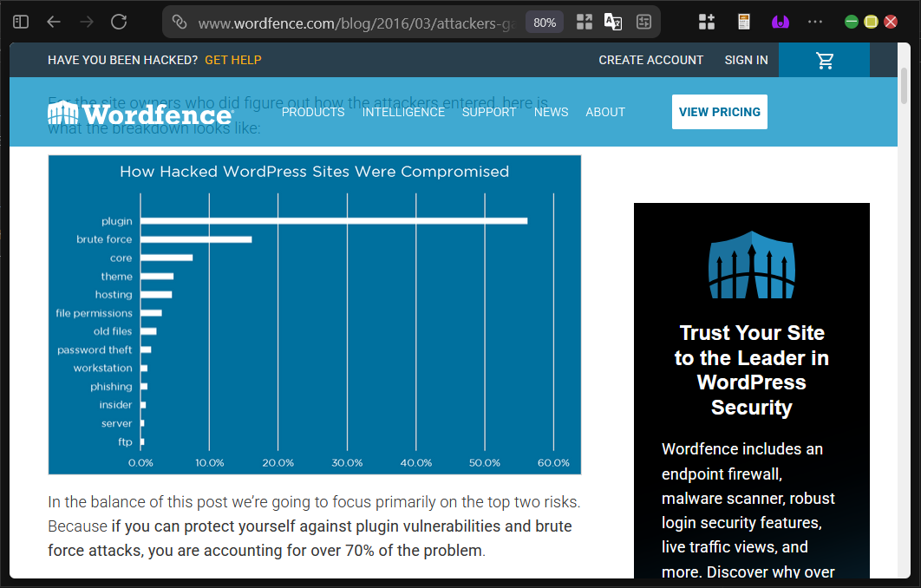Open the shopping cart icon
Viewport: 921px width, 588px height.
[x=825, y=60]
